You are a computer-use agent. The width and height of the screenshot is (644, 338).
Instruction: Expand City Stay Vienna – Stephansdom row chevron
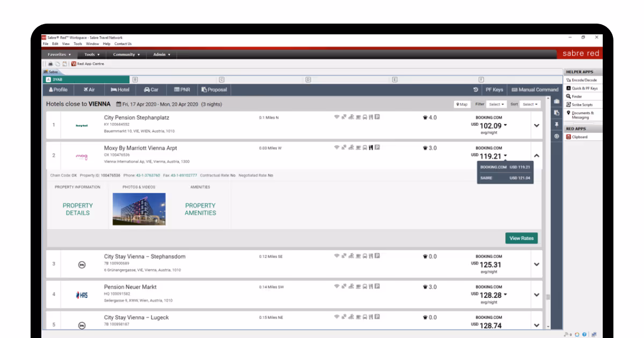[537, 264]
